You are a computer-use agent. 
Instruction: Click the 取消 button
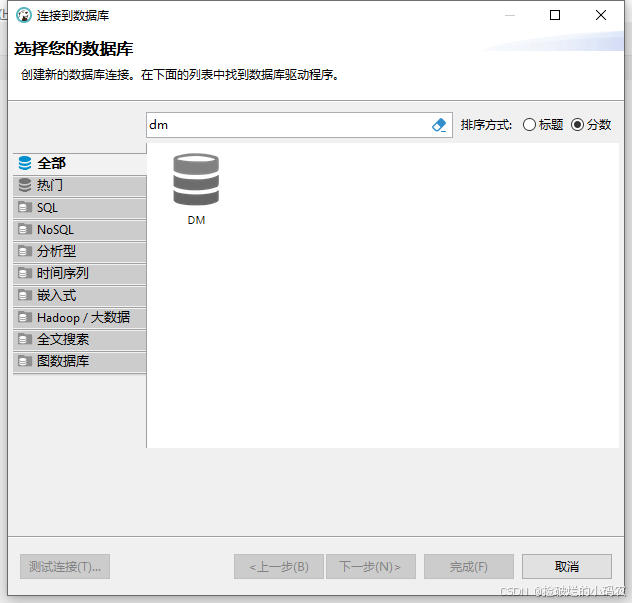click(x=567, y=567)
